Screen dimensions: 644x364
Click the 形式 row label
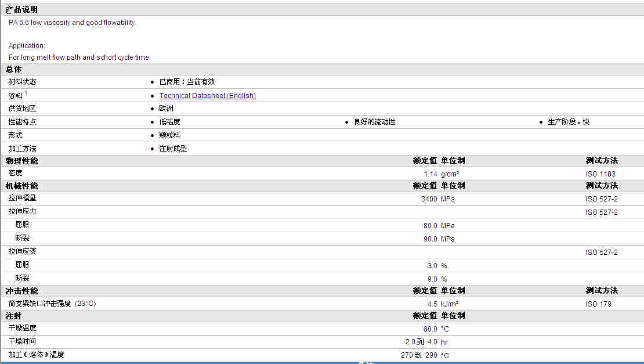coord(15,135)
